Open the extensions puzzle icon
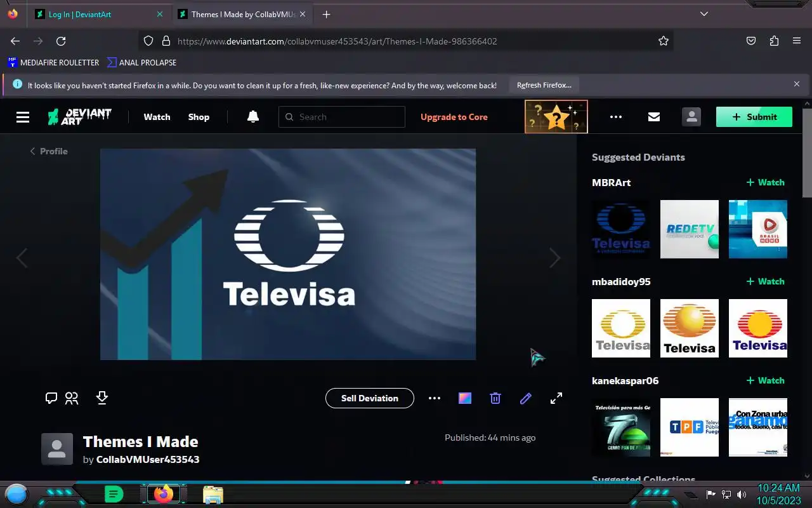The image size is (812, 508). tap(774, 41)
